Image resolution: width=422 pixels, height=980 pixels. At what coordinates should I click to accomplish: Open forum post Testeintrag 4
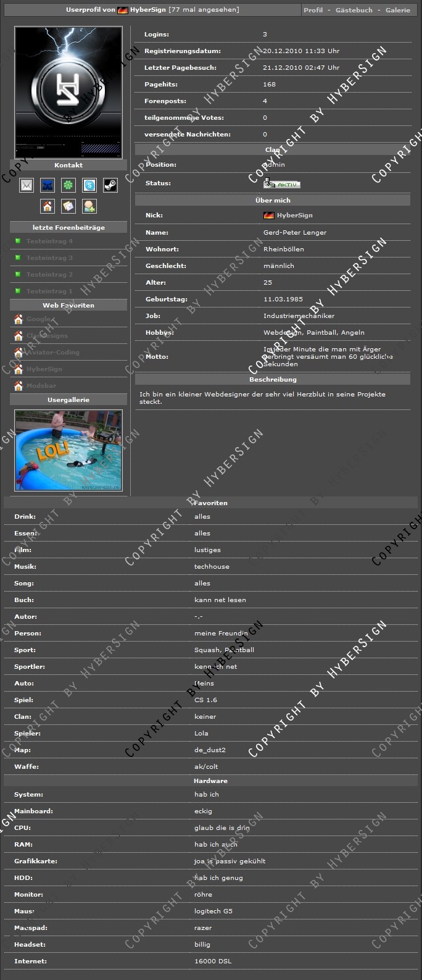click(x=49, y=241)
